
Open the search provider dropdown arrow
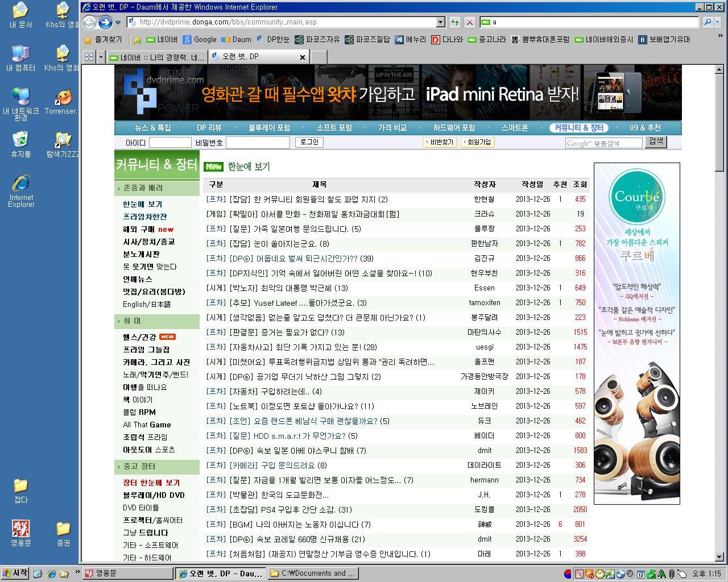pyautogui.click(x=718, y=22)
